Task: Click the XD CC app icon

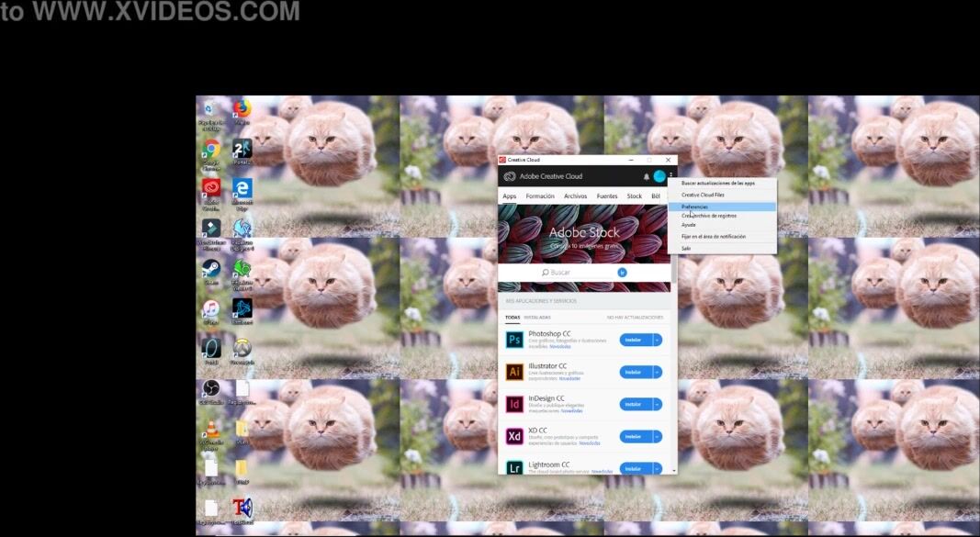Action: [x=514, y=436]
